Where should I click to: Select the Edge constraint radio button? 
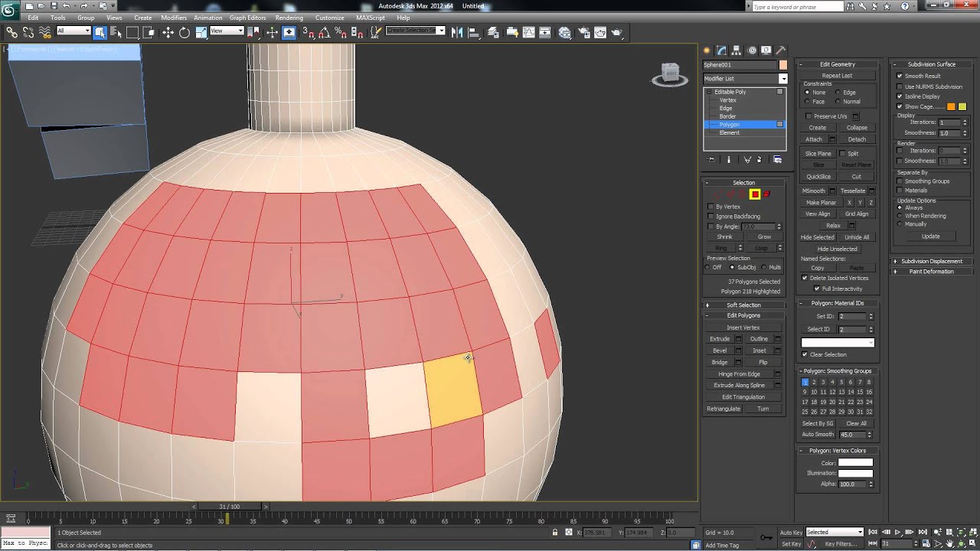pos(838,93)
